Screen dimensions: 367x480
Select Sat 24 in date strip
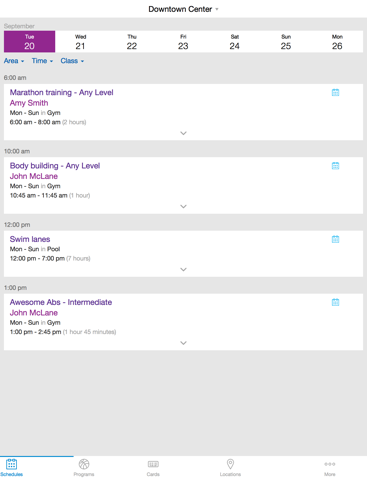coord(234,42)
